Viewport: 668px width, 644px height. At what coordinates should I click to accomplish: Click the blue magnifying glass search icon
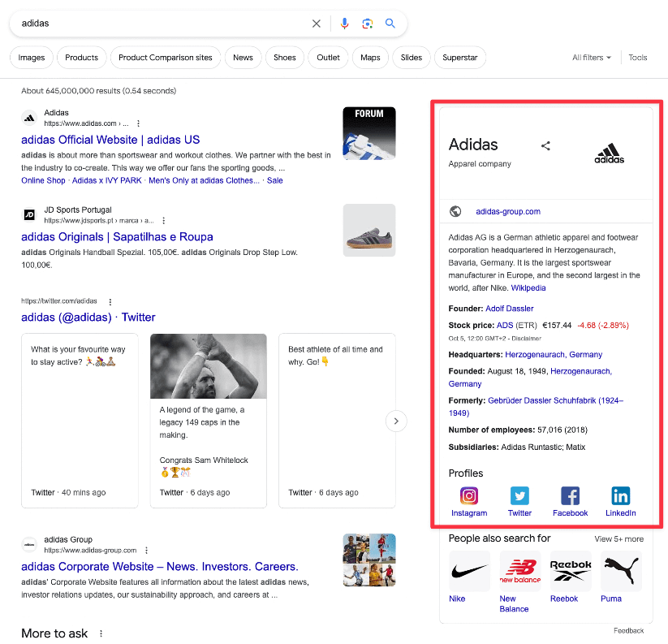tap(390, 24)
